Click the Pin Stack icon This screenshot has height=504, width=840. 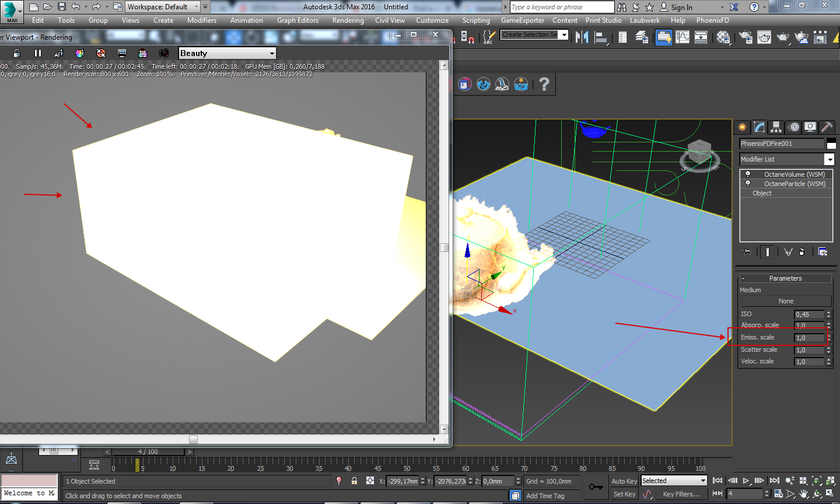pyautogui.click(x=747, y=252)
